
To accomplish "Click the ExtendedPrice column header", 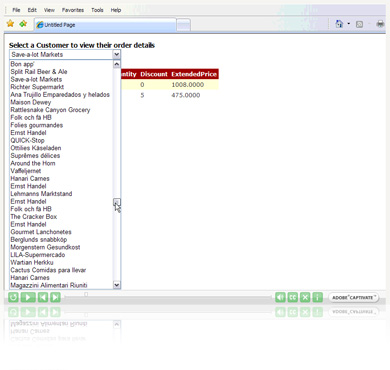I will (x=194, y=74).
